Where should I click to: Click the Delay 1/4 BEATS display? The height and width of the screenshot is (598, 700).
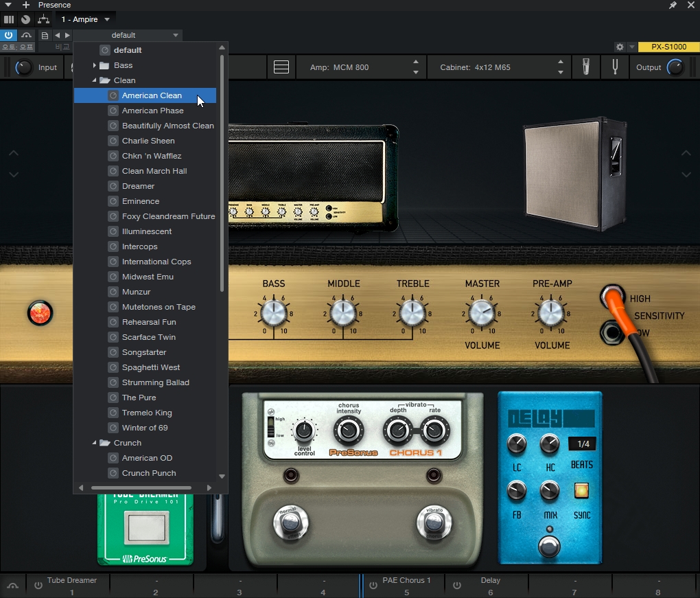click(x=583, y=444)
